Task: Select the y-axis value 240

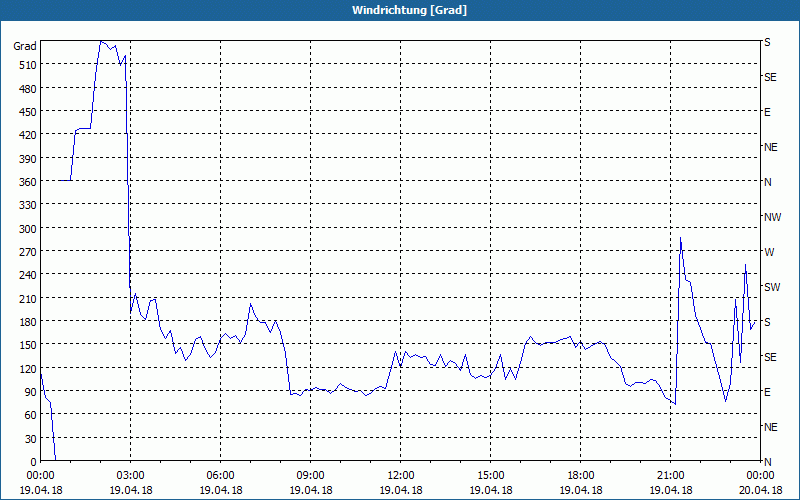Action: (27, 275)
